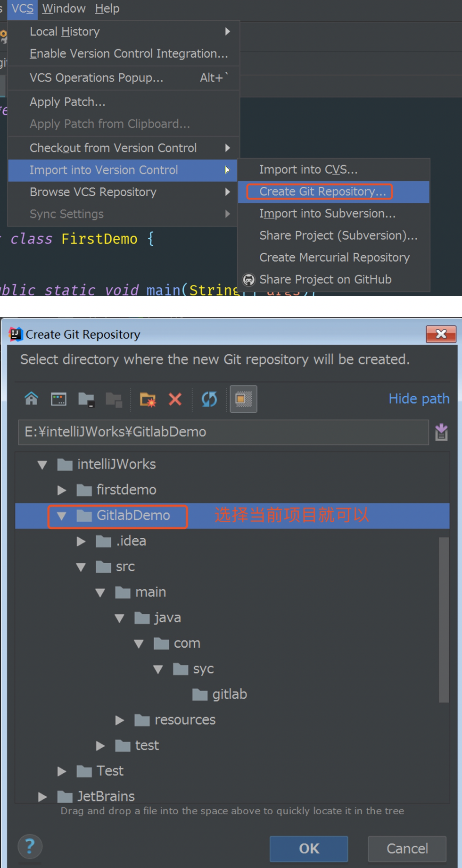Click the Home directory icon
Viewport: 462px width, 868px height.
[32, 399]
